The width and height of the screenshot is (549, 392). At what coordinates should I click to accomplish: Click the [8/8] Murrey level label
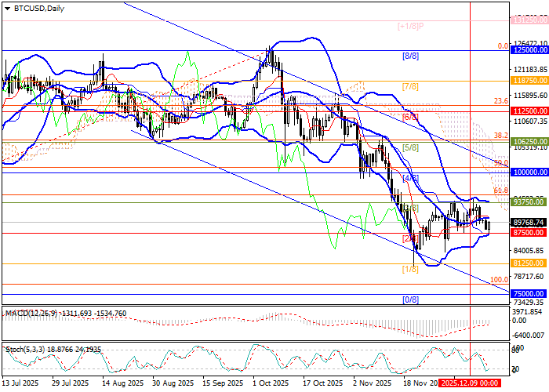(x=410, y=56)
